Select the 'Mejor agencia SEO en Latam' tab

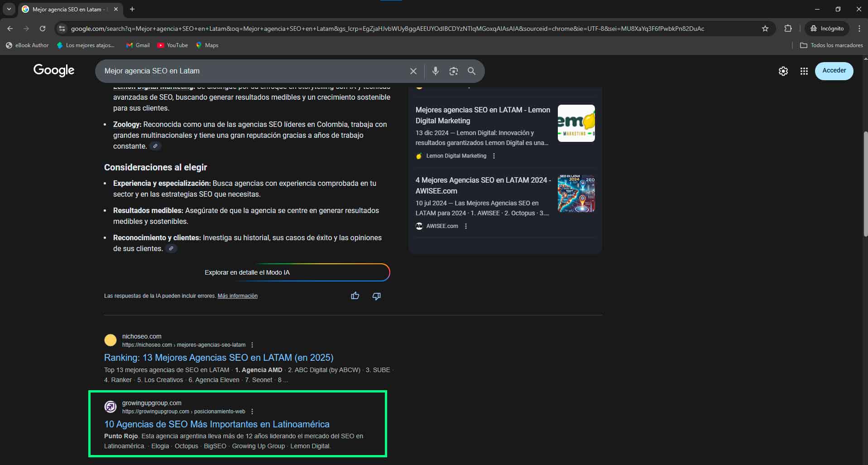click(70, 9)
